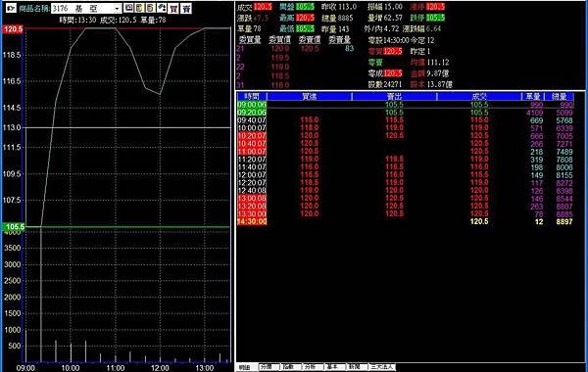Click the 成交 column header in table

click(479, 96)
